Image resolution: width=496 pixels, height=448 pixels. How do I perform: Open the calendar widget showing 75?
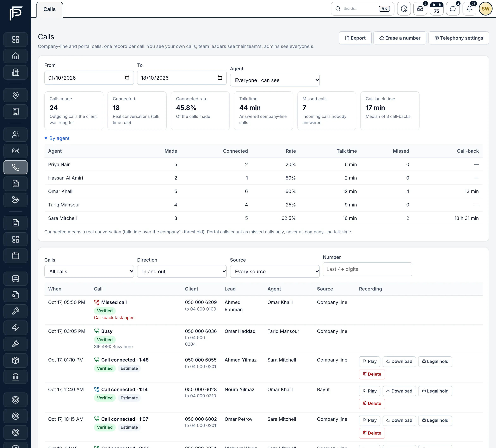click(437, 9)
